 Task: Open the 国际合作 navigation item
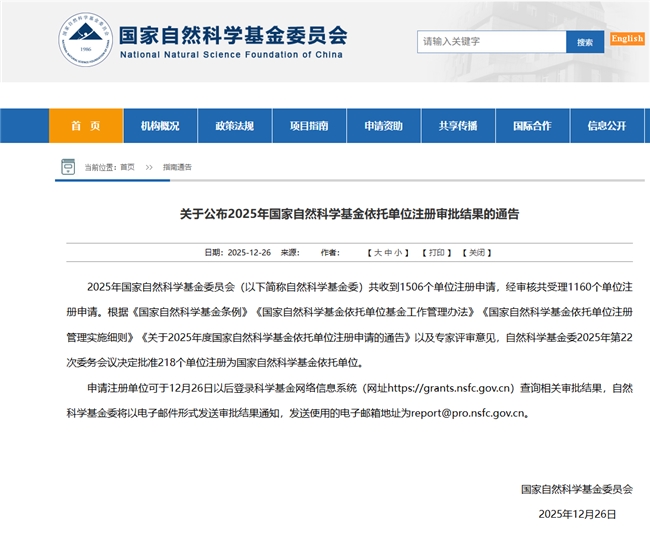[532, 126]
